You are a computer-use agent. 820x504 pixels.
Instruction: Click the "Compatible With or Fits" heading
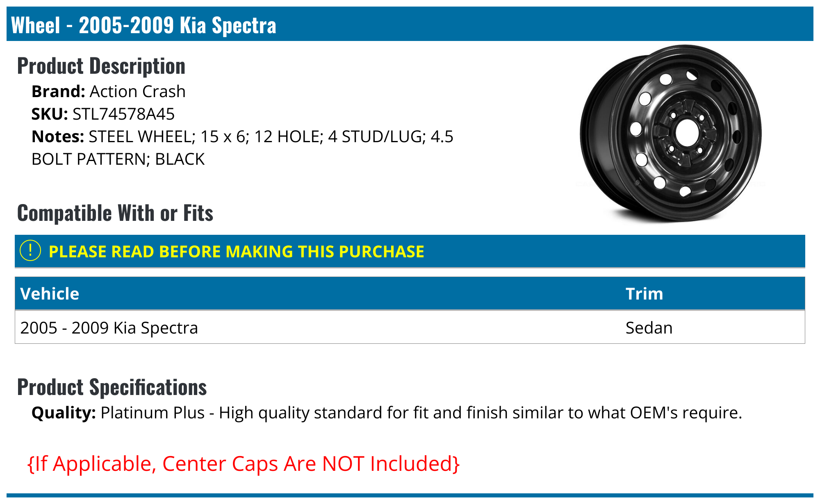click(115, 213)
